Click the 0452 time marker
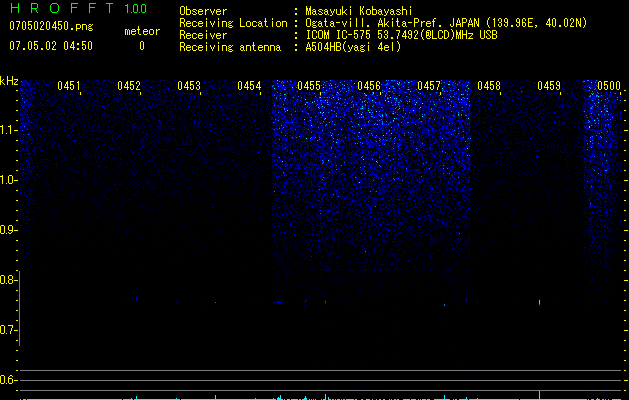 (129, 86)
